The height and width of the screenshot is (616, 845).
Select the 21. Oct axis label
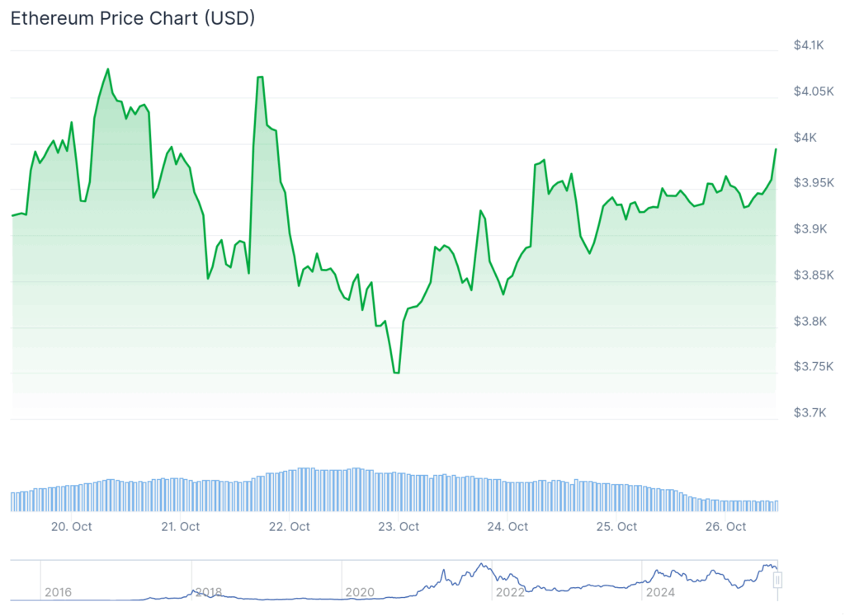[180, 527]
